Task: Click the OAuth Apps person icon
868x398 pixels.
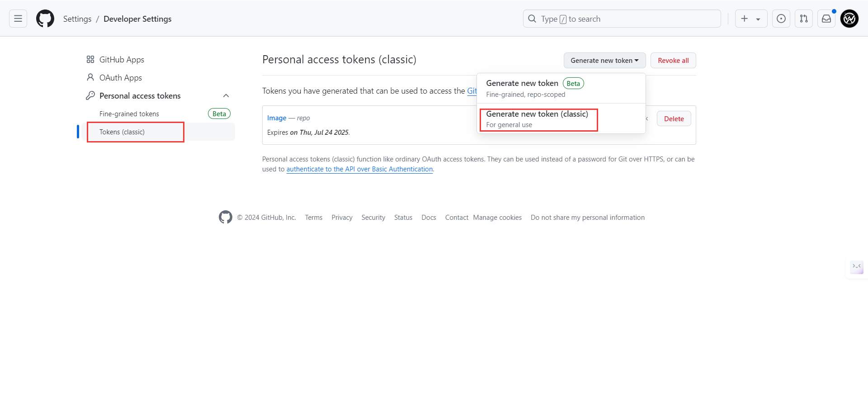Action: click(x=90, y=78)
